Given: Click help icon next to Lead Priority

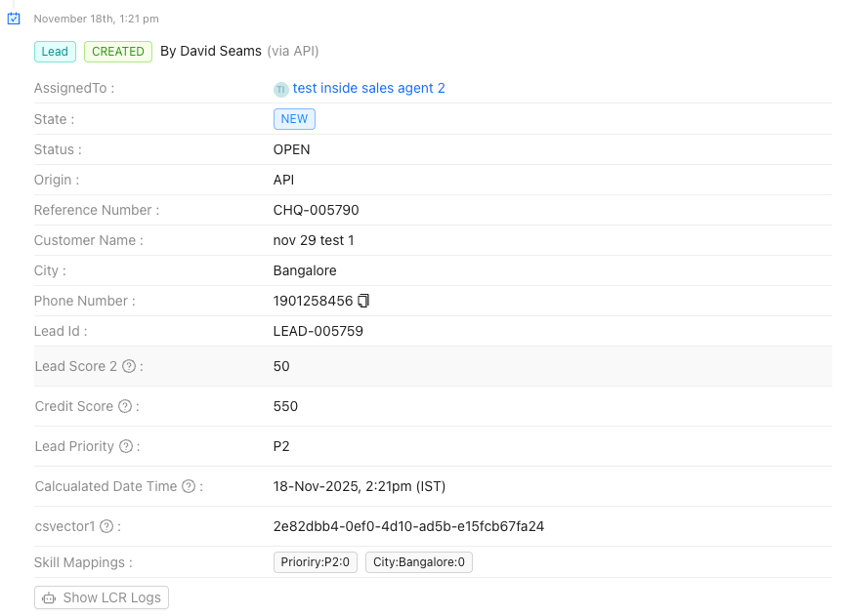Looking at the screenshot, I should [x=125, y=446].
